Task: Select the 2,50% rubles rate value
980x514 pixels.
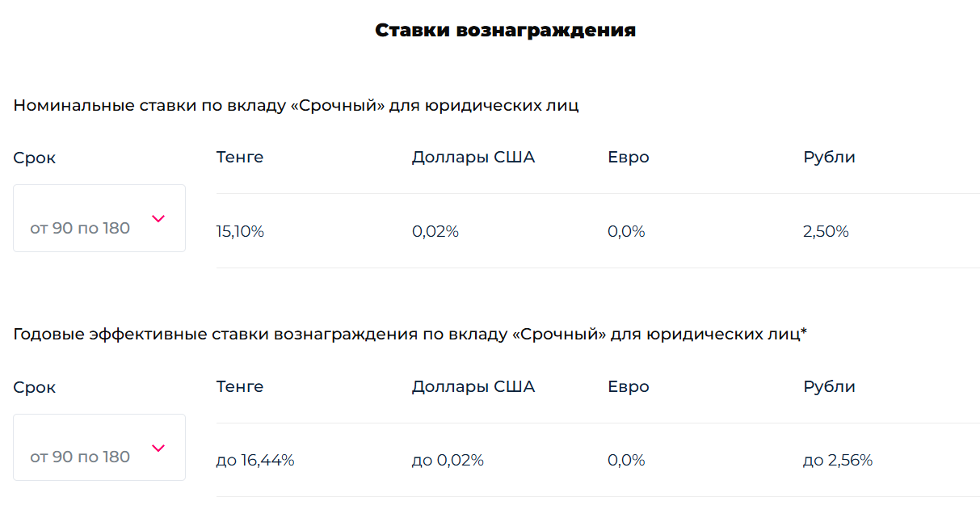Action: click(x=826, y=232)
